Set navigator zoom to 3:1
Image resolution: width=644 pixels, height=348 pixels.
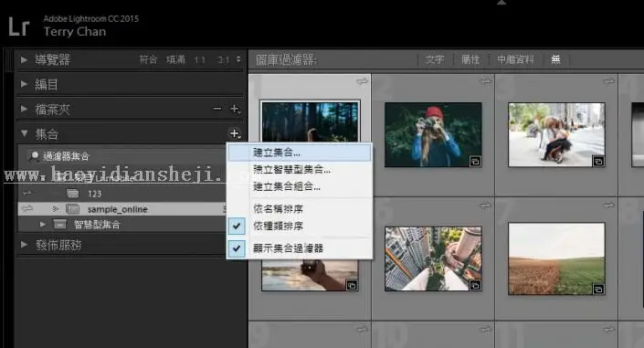click(x=224, y=60)
